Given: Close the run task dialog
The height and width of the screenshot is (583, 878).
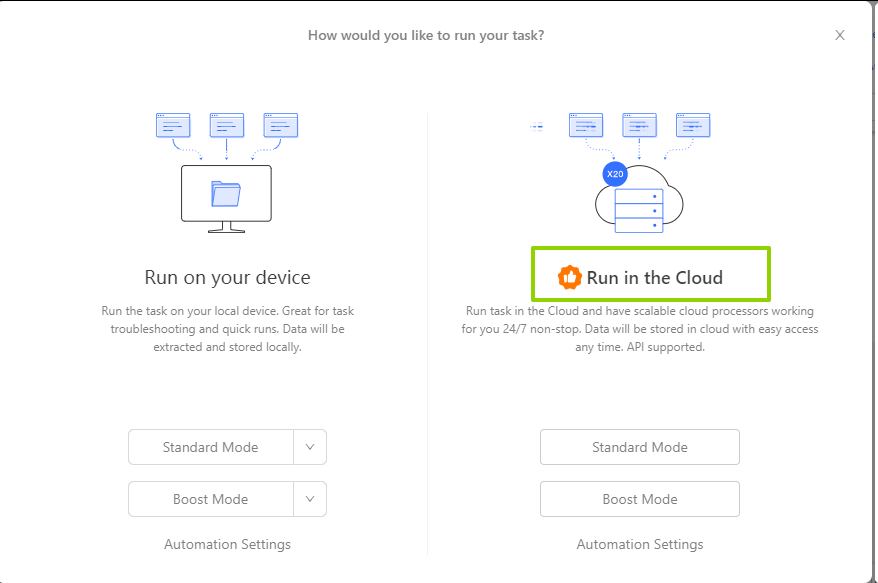Looking at the screenshot, I should 840,35.
